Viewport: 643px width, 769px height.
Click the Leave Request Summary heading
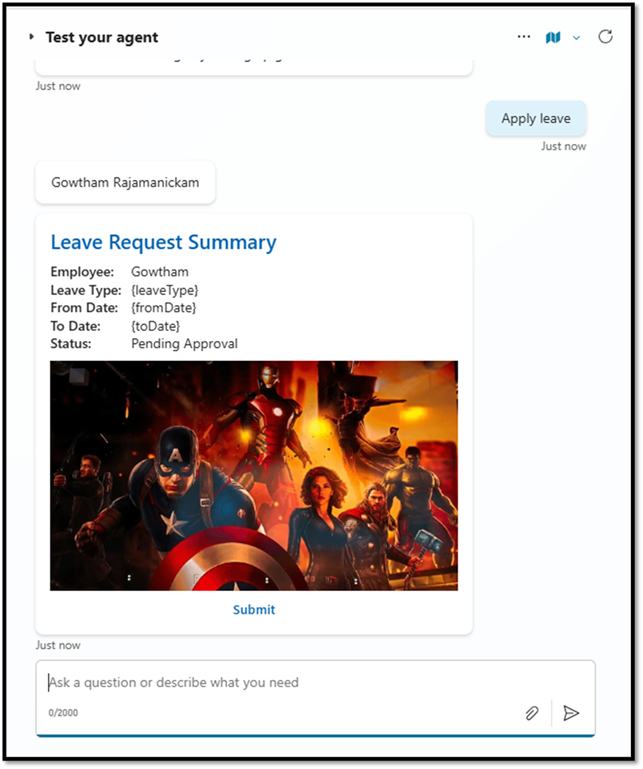(x=163, y=242)
